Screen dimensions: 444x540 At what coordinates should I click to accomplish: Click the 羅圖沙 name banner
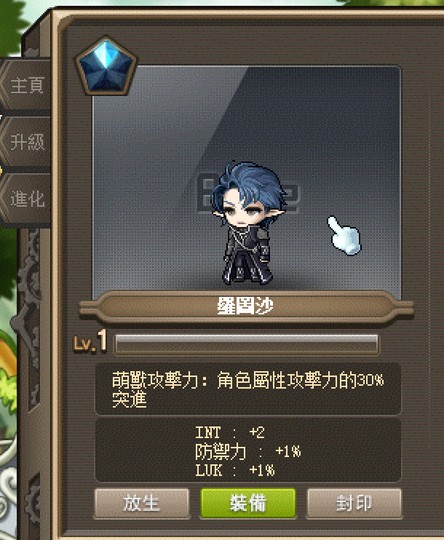pos(246,306)
